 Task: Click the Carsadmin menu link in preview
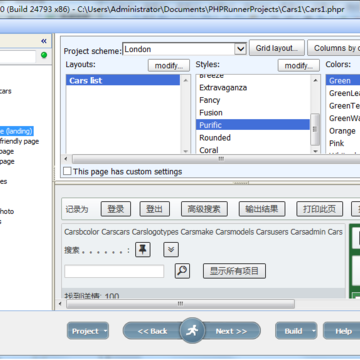(x=307, y=232)
